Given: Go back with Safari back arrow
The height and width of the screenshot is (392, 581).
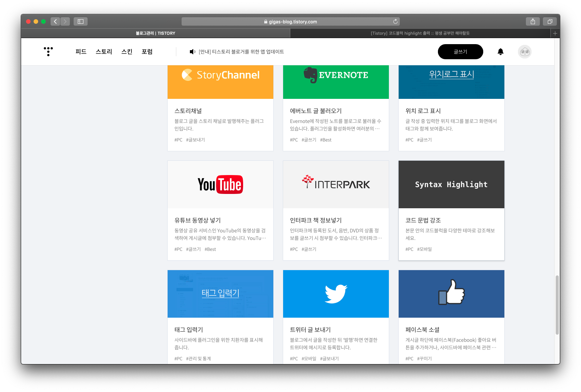Looking at the screenshot, I should 55,22.
